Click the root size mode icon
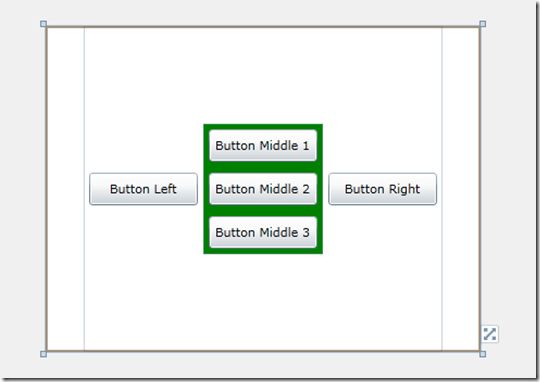The width and height of the screenshot is (540, 382). [x=489, y=334]
